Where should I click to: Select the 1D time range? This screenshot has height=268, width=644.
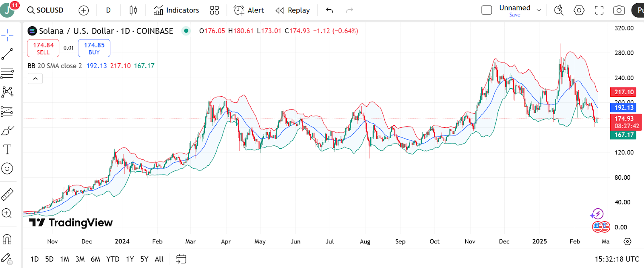coord(35,259)
